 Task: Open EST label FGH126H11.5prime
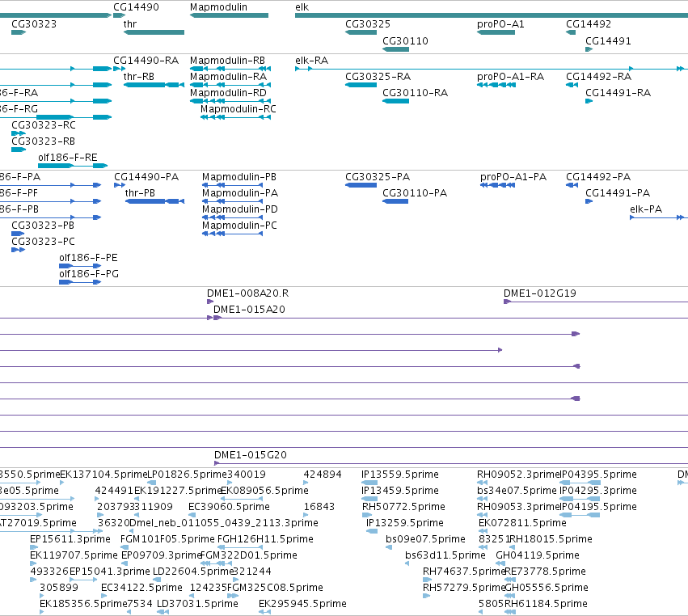pos(265,539)
